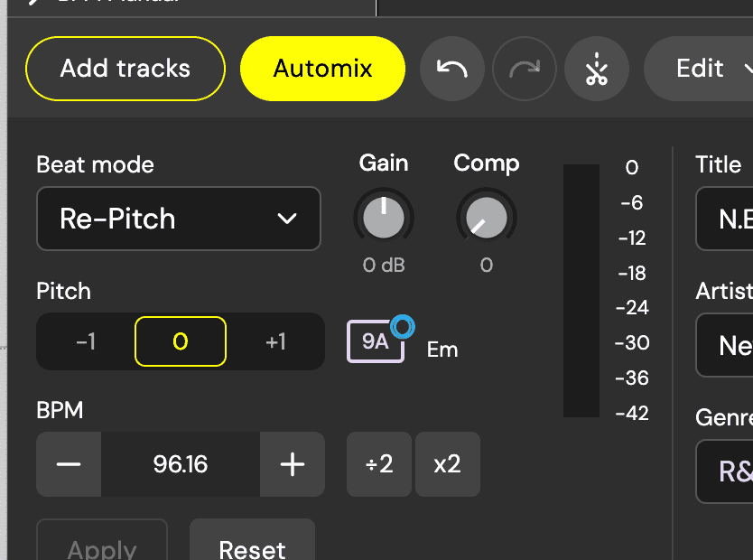Image resolution: width=753 pixels, height=560 pixels.
Task: Reset the BPM settings
Action: coord(252,548)
